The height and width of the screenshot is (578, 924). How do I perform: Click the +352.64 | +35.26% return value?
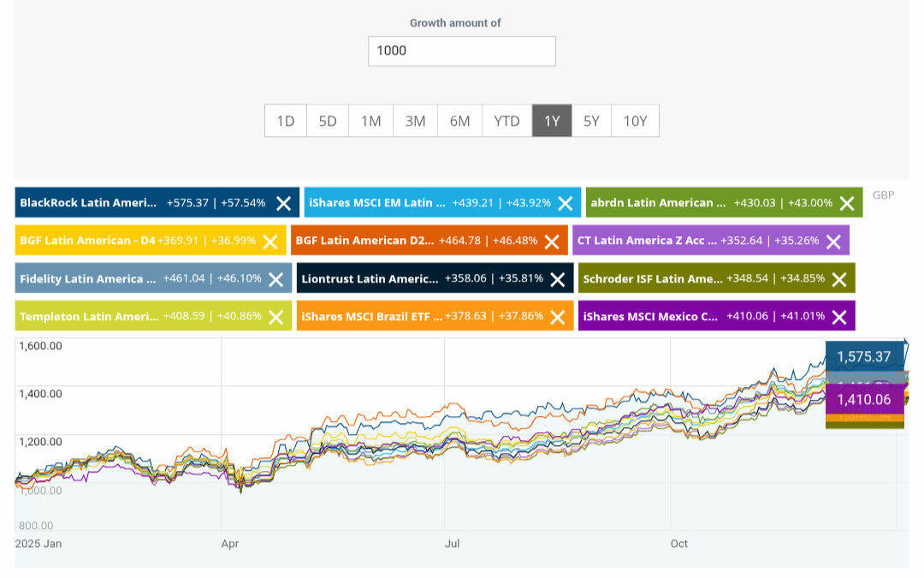pos(770,241)
